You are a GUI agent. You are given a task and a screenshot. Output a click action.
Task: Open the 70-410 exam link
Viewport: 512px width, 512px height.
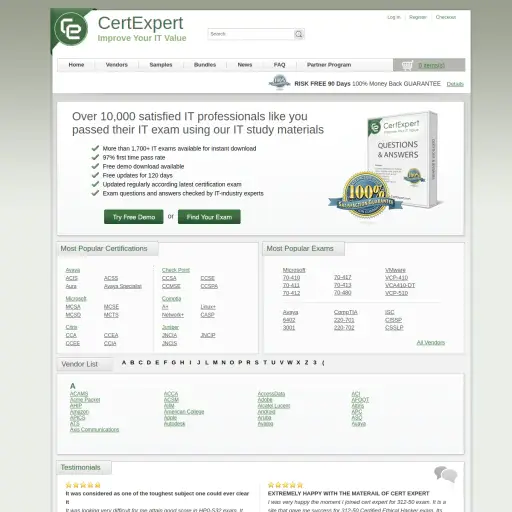[x=291, y=278]
